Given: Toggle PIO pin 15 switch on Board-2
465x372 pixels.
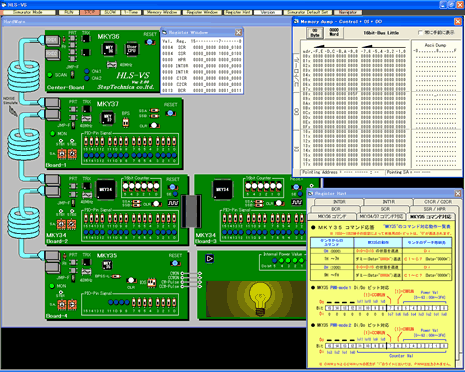Looking at the screenshot, I should [x=86, y=219].
